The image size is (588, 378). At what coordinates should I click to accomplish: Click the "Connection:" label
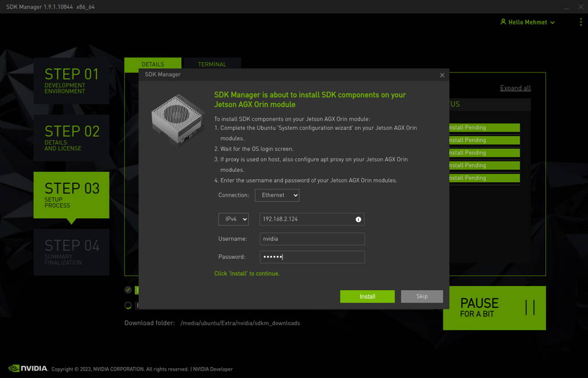(x=234, y=195)
